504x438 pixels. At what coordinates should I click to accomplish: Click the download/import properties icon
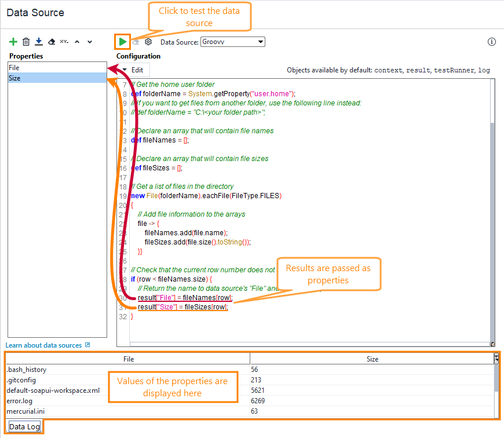[x=39, y=42]
